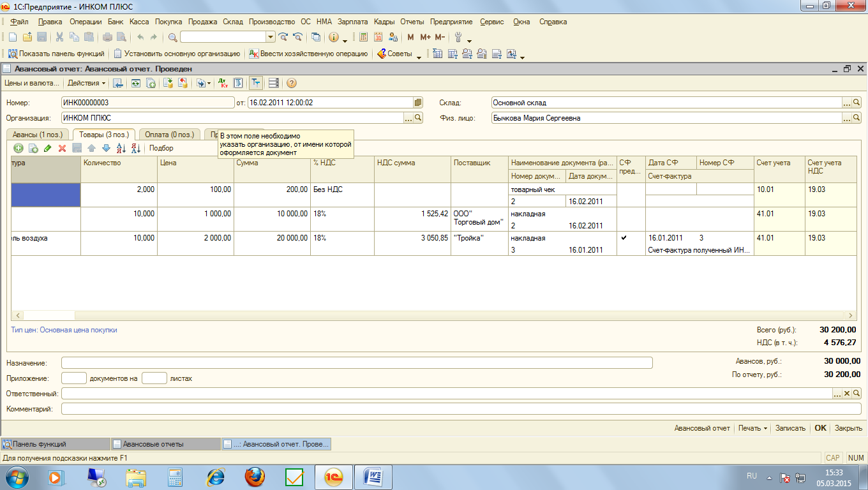Viewport: 868px width, 490px height.
Task: Click into the Комментарий input field
Action: [461, 409]
